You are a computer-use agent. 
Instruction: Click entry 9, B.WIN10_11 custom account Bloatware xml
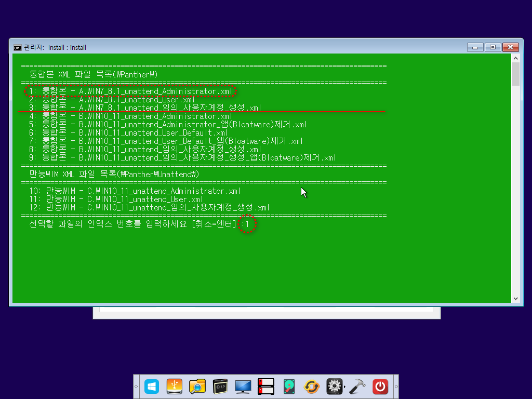point(182,158)
